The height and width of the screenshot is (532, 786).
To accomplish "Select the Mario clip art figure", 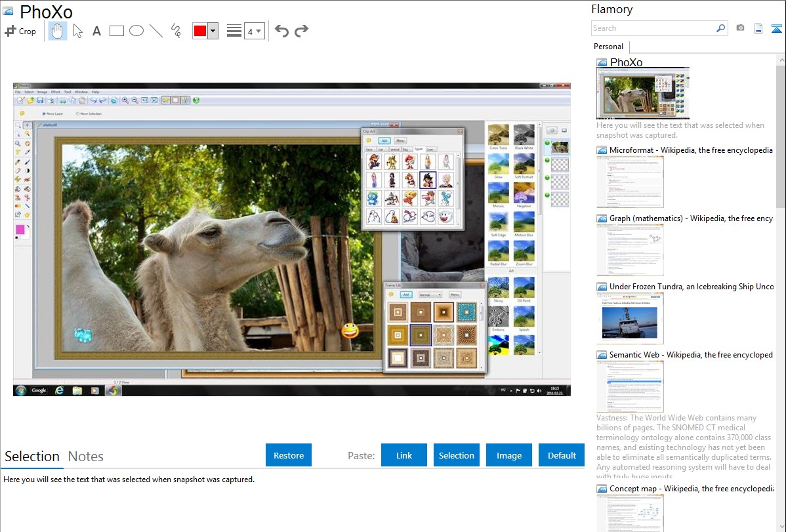I will pyautogui.click(x=374, y=161).
